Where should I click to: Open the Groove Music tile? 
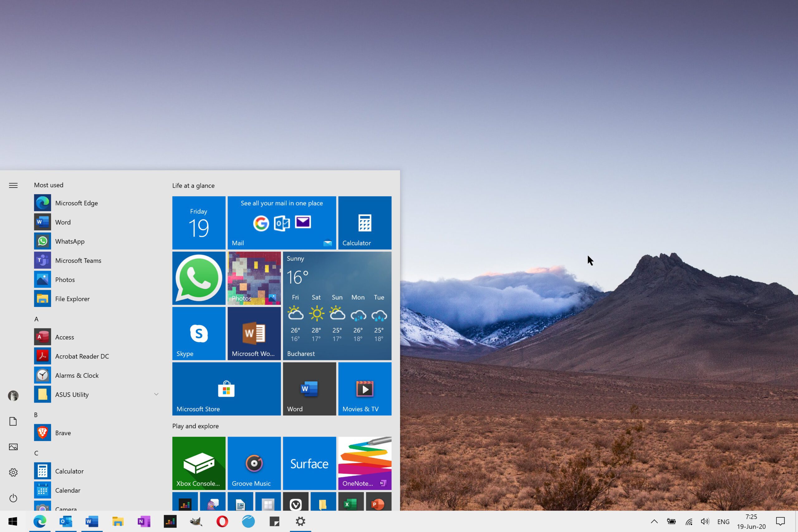(254, 463)
